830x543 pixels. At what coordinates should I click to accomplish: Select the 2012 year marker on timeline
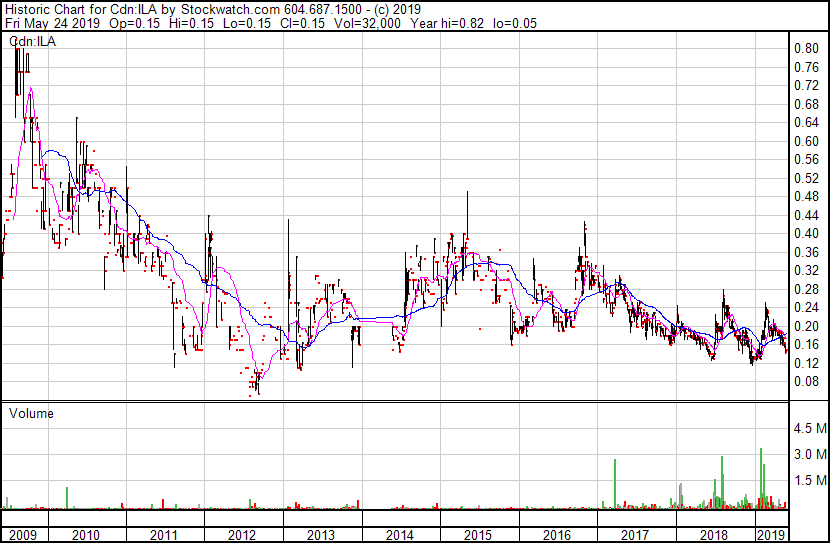click(243, 534)
